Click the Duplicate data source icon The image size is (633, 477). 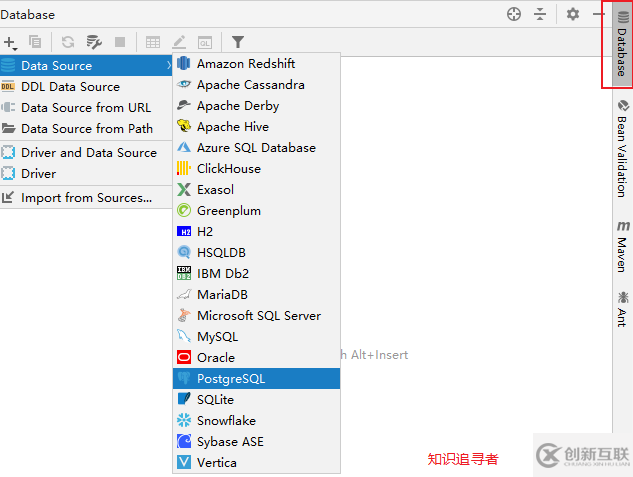pyautogui.click(x=35, y=42)
